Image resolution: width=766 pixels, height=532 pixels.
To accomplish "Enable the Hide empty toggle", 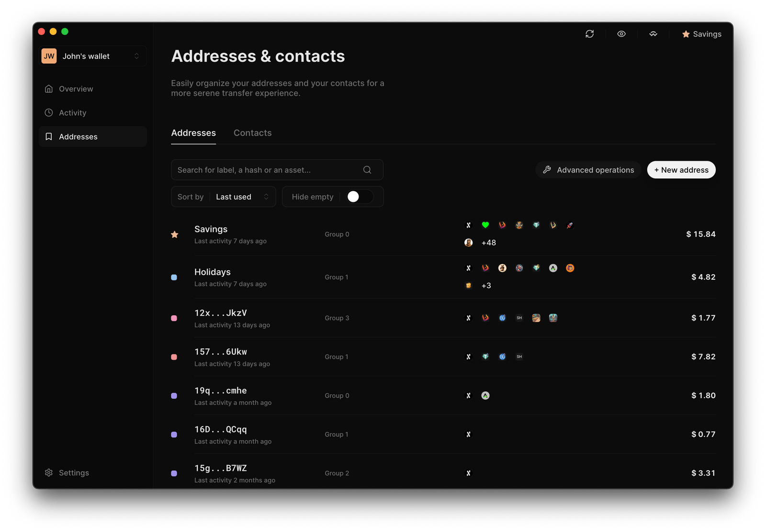I will tap(360, 197).
